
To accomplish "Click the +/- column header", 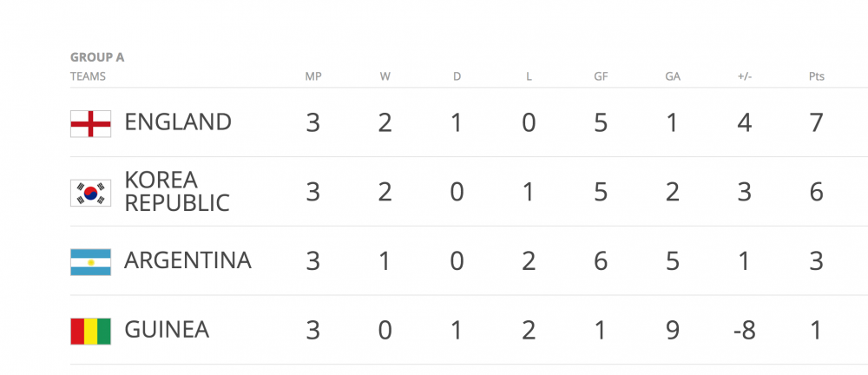I will tap(744, 76).
